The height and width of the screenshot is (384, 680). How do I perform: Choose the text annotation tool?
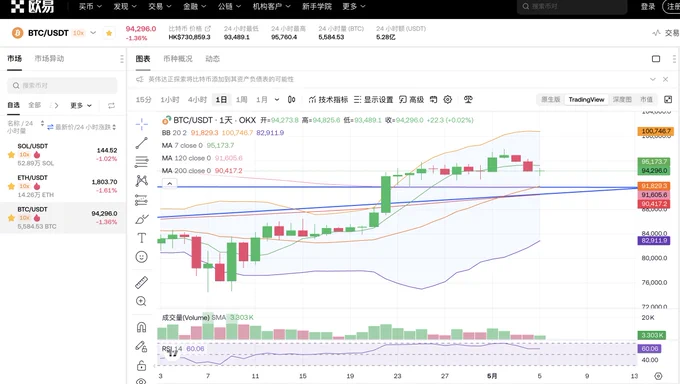tap(141, 238)
